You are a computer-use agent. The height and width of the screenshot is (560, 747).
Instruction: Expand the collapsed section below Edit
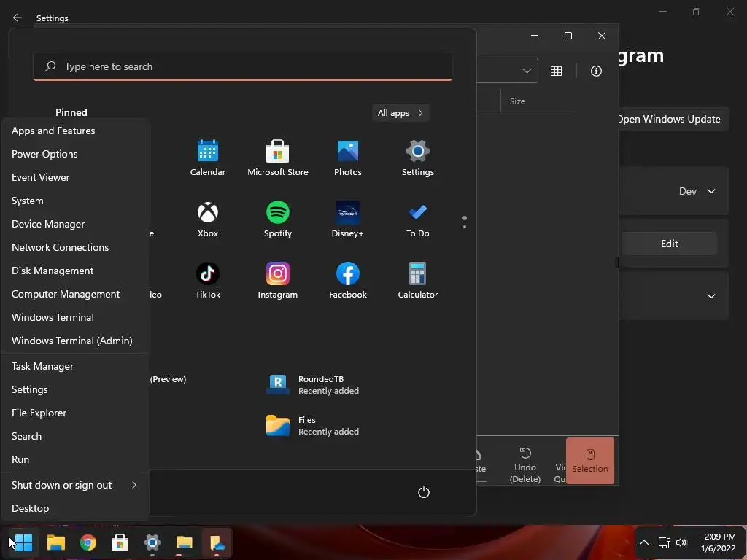tap(711, 296)
